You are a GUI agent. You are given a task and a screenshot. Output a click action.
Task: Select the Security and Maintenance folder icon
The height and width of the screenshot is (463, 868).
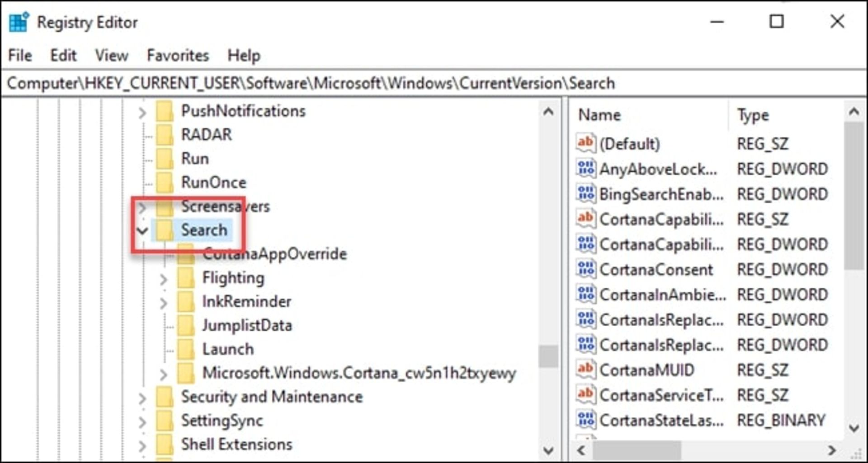(x=165, y=397)
